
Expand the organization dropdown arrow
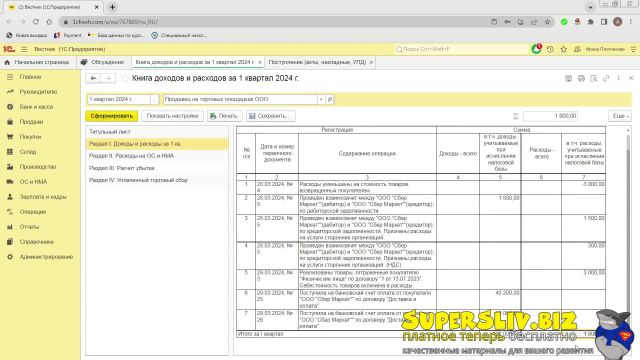click(321, 99)
